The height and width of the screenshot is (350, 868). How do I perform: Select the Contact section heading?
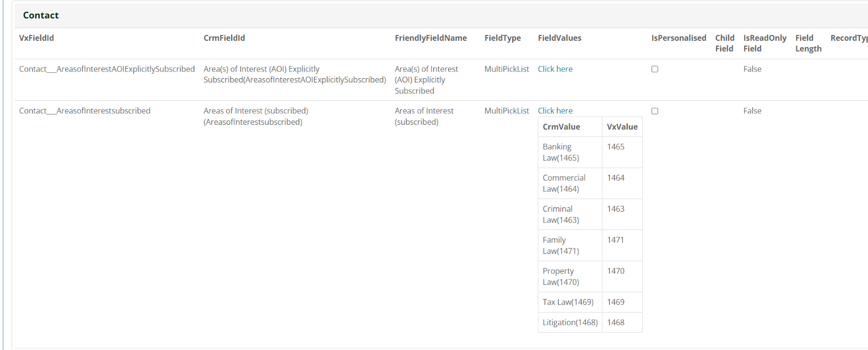(41, 15)
